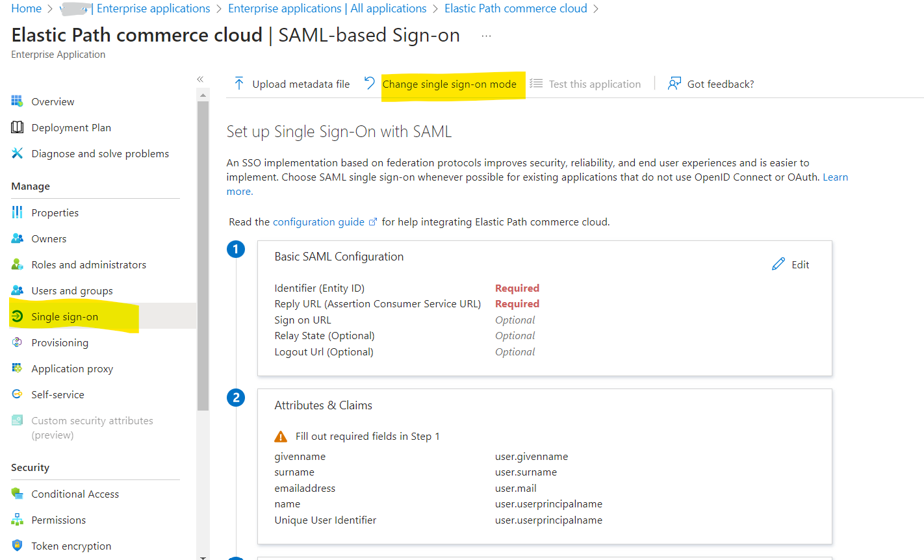Click the upload arrow icon in toolbar
The width and height of the screenshot is (924, 560).
point(239,84)
